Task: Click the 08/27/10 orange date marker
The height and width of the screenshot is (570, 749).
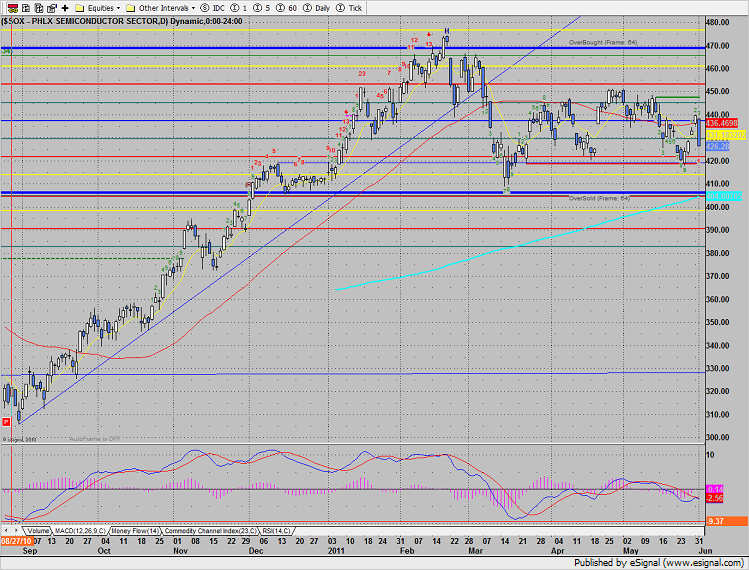Action: (16, 541)
